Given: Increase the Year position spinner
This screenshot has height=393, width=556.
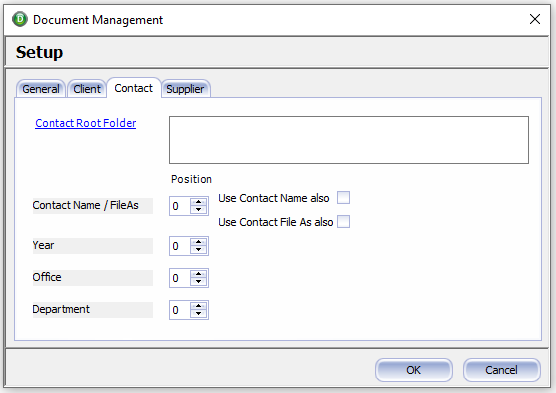Looking at the screenshot, I should point(198,242).
